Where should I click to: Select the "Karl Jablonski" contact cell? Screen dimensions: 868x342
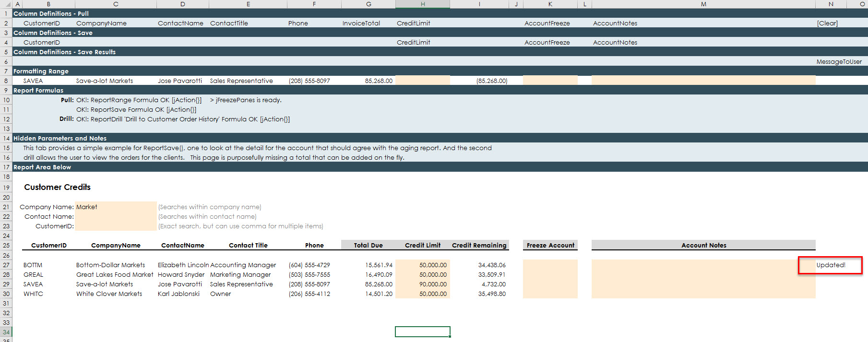coord(178,294)
